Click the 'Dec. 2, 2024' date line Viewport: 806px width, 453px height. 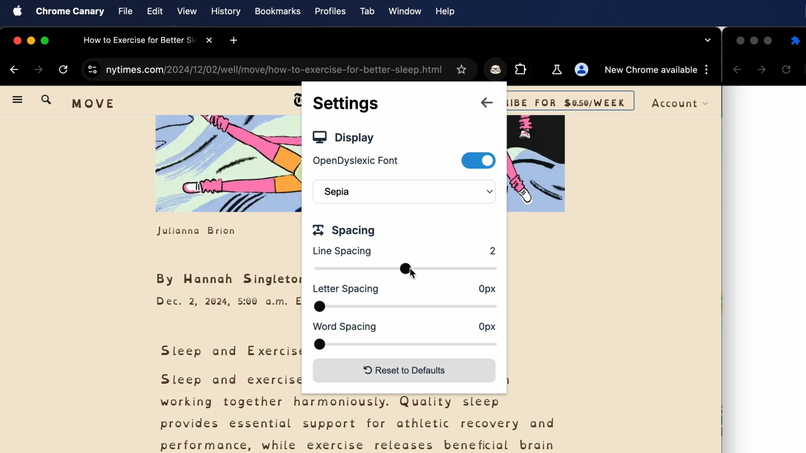[229, 301]
